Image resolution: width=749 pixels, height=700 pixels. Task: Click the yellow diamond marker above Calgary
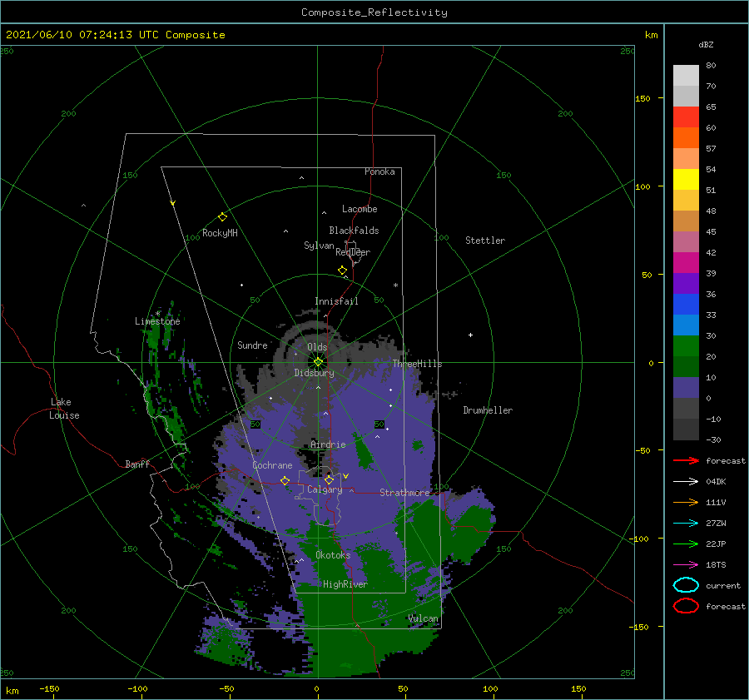click(x=329, y=479)
